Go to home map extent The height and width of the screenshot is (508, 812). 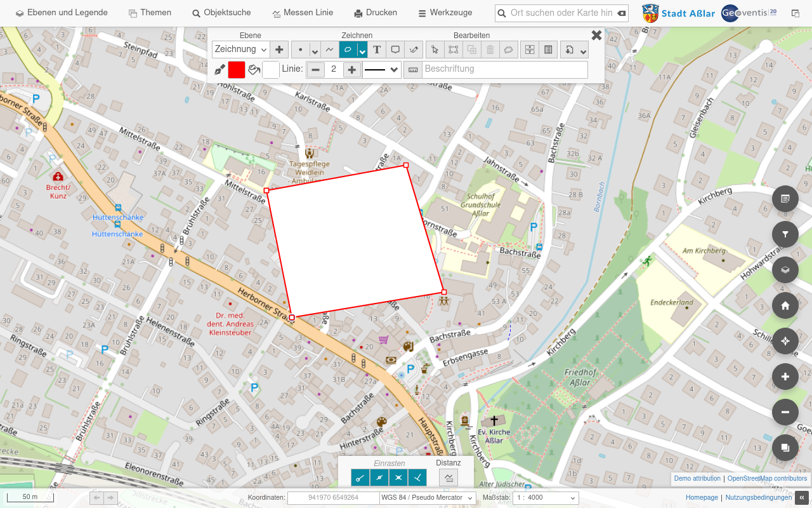(x=785, y=305)
